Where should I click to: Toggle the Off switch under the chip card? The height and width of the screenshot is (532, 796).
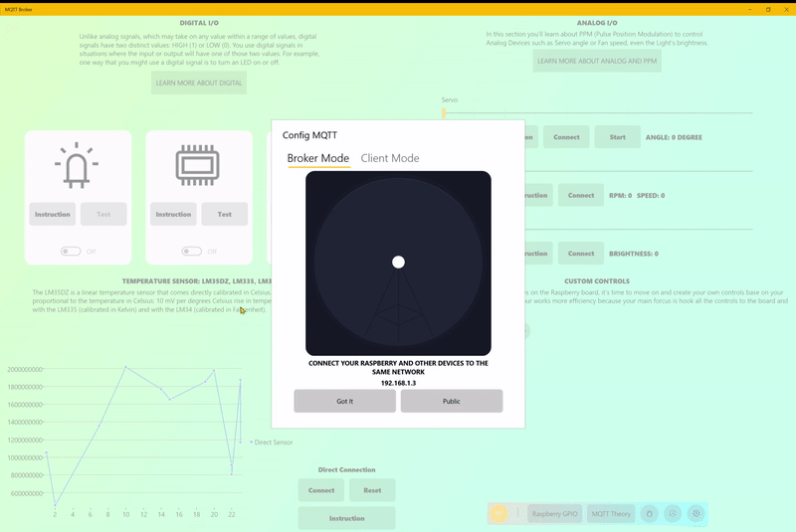pyautogui.click(x=191, y=251)
